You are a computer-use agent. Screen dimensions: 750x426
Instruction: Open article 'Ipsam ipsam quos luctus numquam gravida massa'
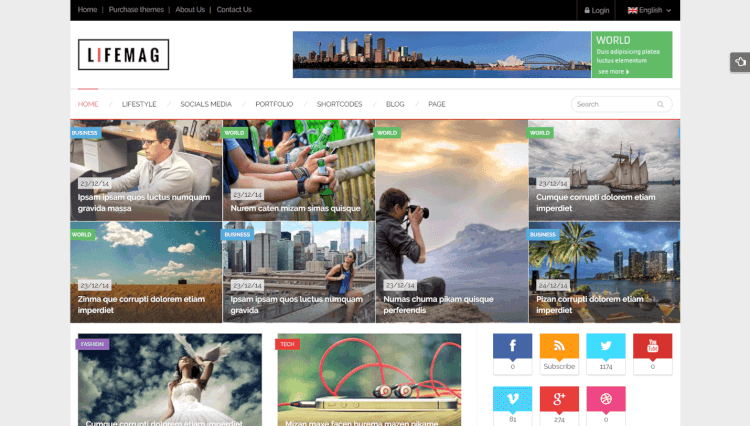tap(143, 203)
